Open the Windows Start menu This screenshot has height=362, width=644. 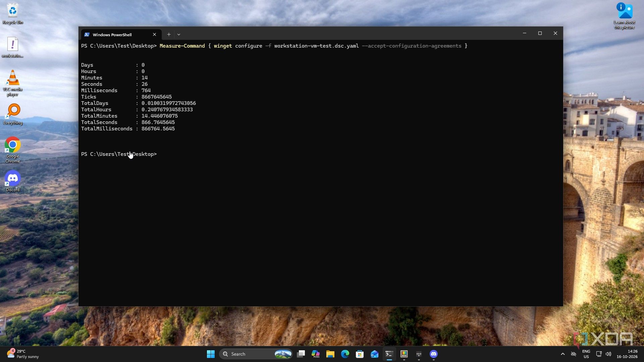tap(211, 354)
